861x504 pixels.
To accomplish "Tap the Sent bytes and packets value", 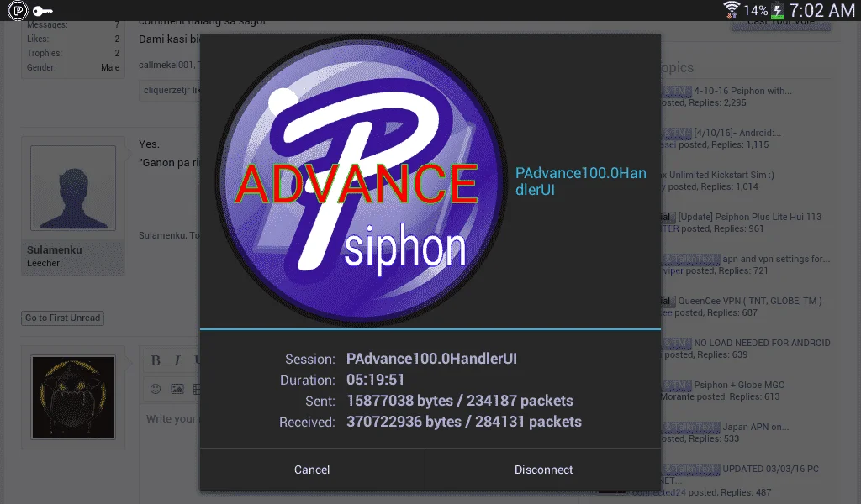I will point(460,401).
